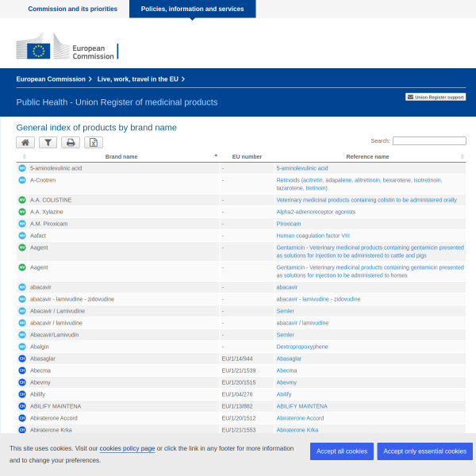Screen dimensions: 476x476
Task: Click CH icon beside ABILIFY MAINTENA
Action: [x=22, y=406]
